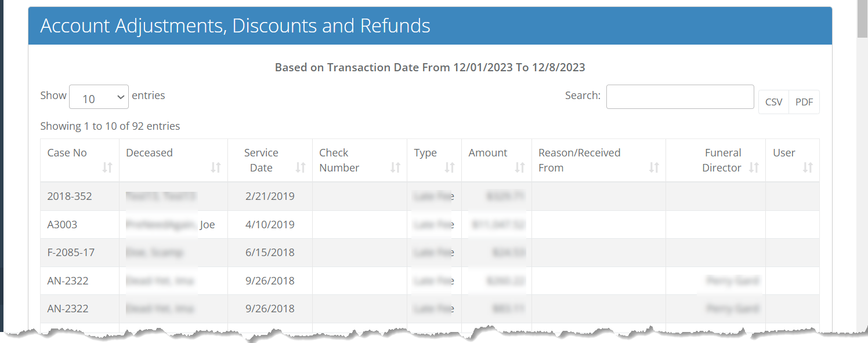
Task: Click the Search input box
Action: [679, 96]
